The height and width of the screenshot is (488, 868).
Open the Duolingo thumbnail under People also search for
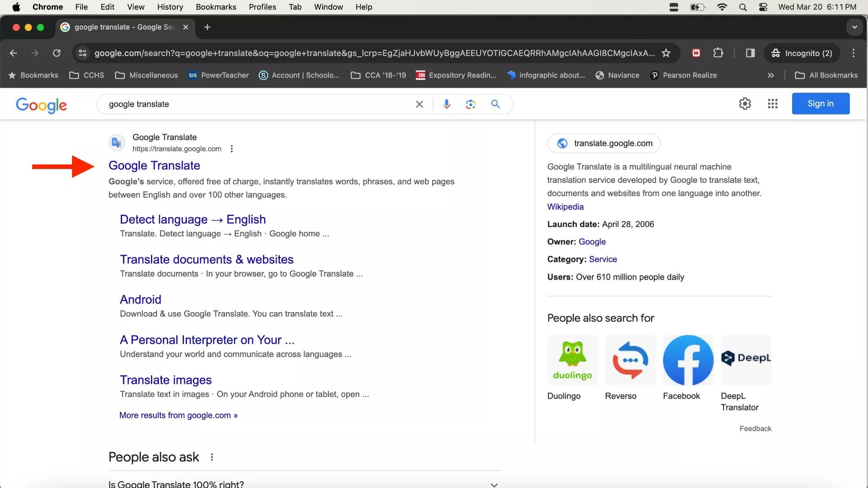click(x=572, y=360)
